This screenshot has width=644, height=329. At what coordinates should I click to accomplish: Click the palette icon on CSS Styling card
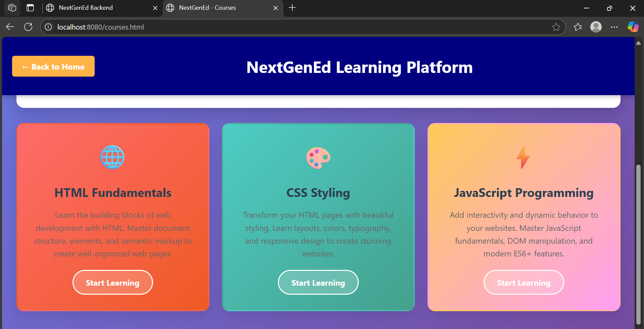pos(318,158)
